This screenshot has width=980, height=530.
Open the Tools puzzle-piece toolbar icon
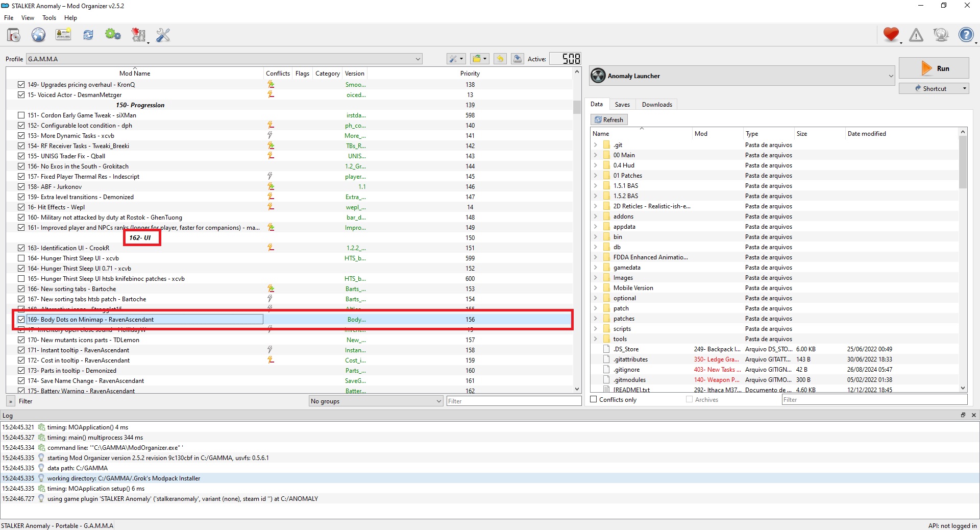click(138, 35)
